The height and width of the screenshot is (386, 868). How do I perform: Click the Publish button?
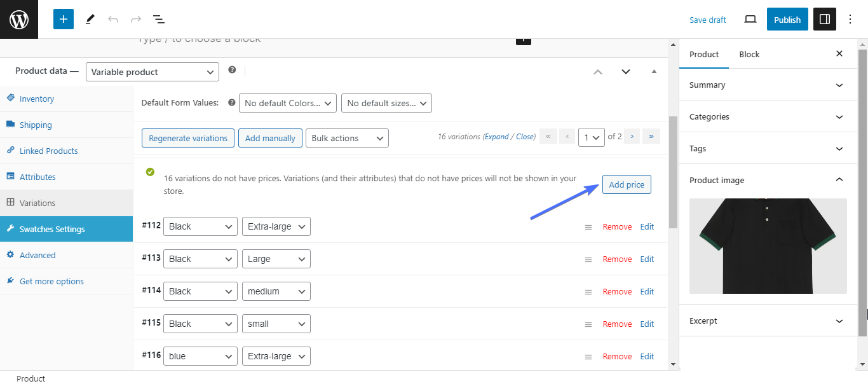point(787,20)
